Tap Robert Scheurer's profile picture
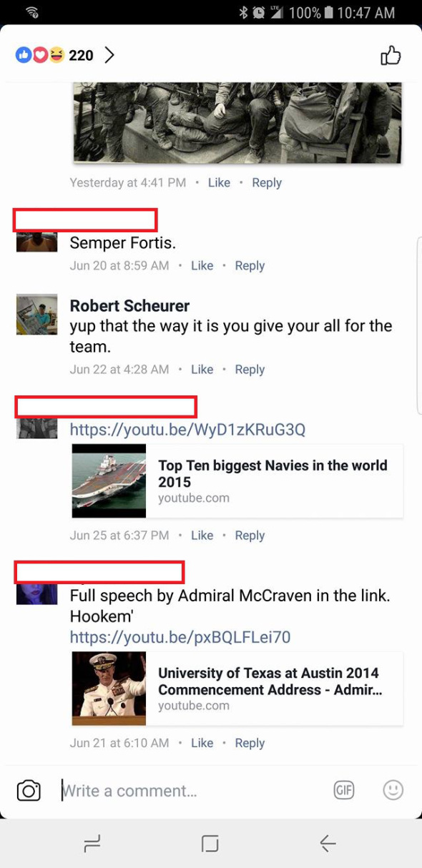 click(36, 315)
